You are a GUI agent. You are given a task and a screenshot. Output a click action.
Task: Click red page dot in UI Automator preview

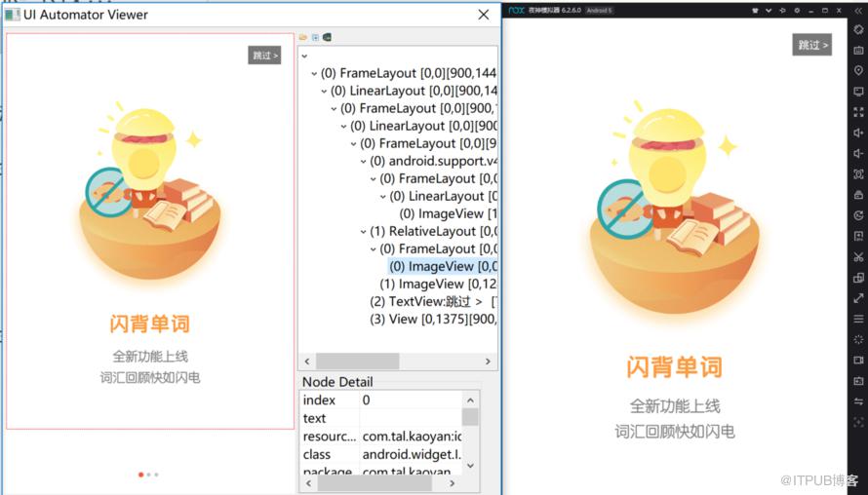coord(140,475)
